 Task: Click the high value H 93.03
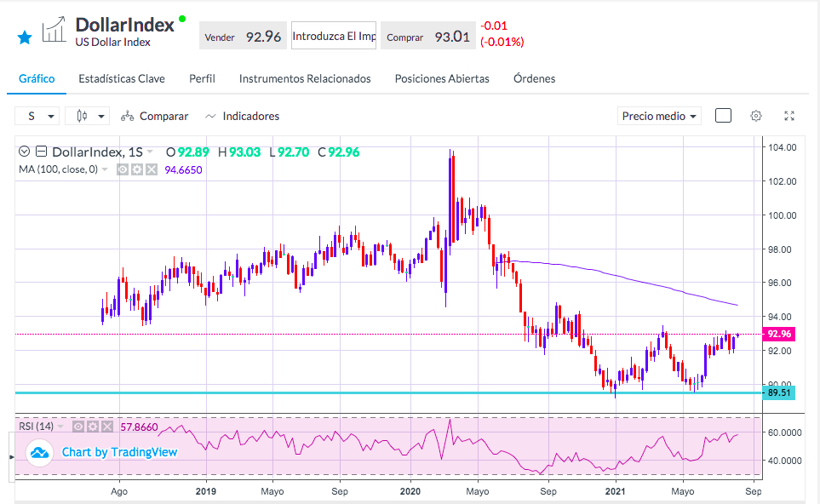point(239,152)
